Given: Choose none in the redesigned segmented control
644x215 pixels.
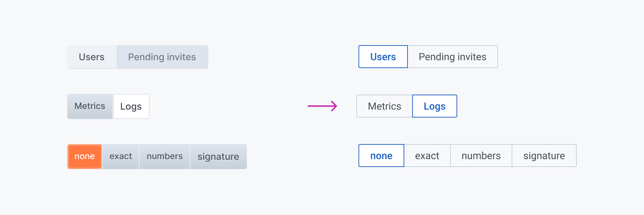Looking at the screenshot, I should (381, 156).
